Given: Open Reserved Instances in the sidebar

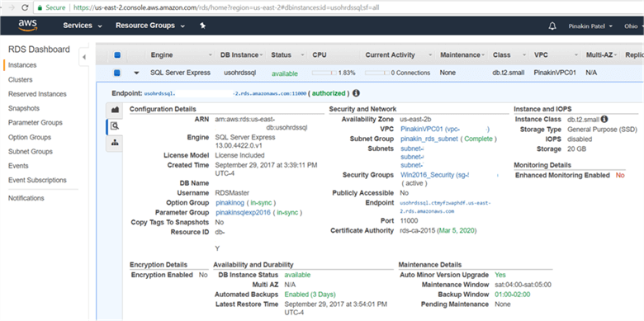Looking at the screenshot, I should 37,94.
